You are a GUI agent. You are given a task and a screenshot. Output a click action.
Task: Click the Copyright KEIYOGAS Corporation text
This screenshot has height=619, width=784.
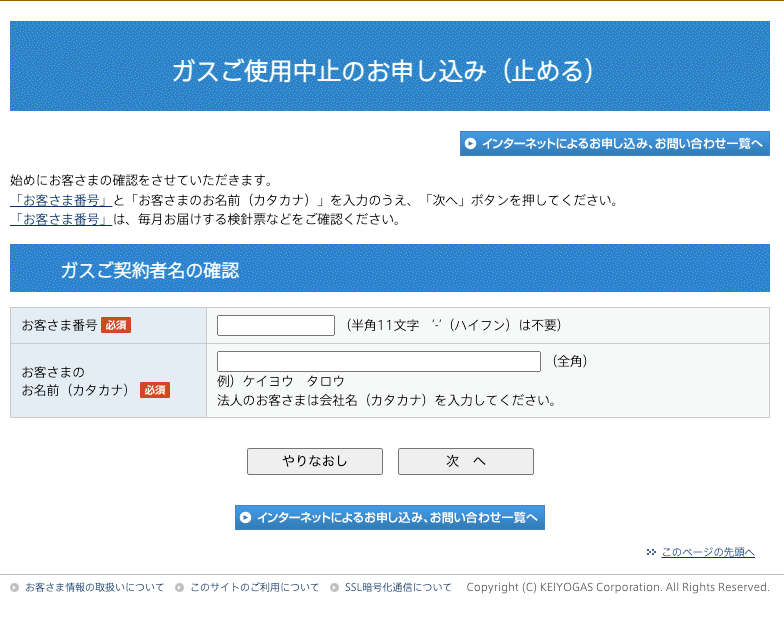tap(618, 588)
